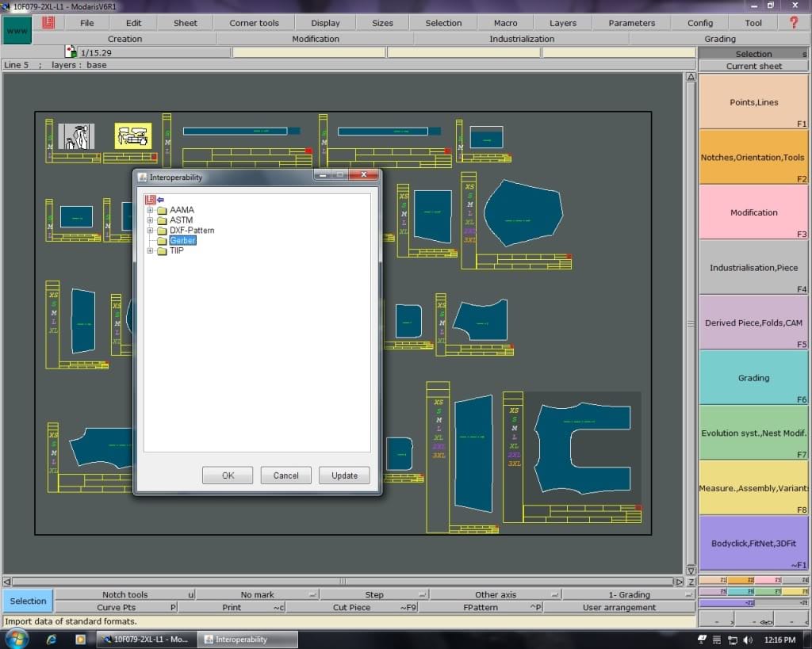Click the scroll-down arrow of the workspace
Image resolution: width=812 pixels, height=649 pixels.
[x=691, y=571]
